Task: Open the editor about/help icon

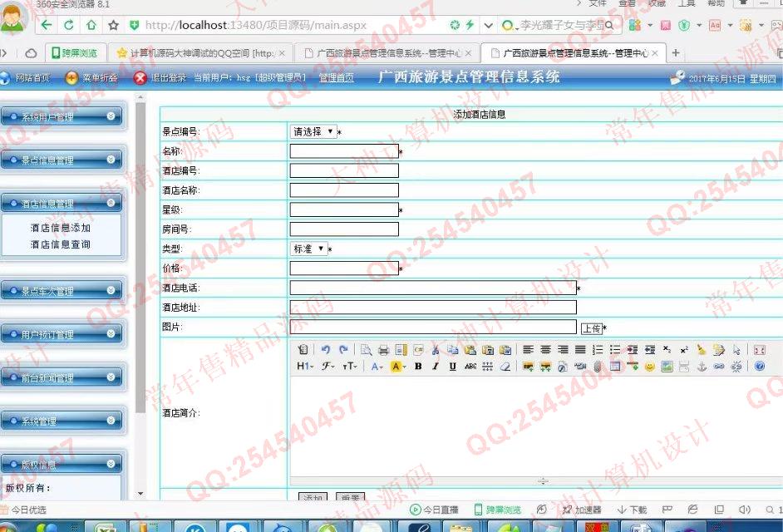Action: 760,366
